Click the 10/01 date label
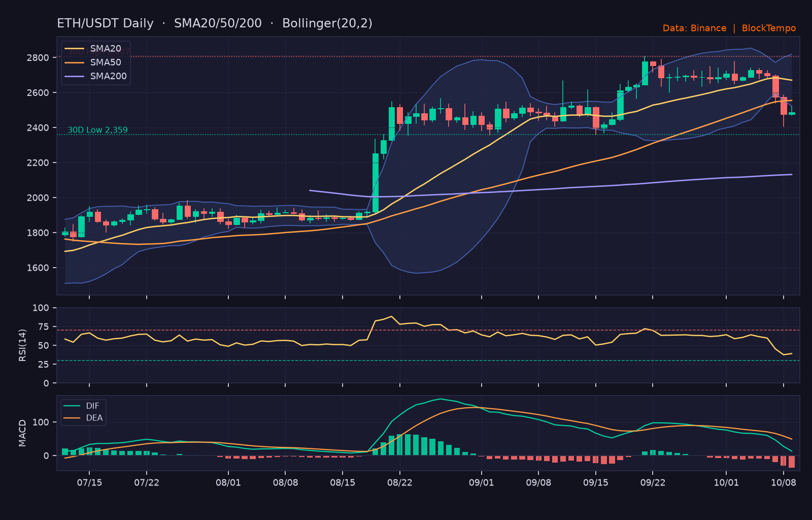Viewport: 812px width, 520px height. pyautogui.click(x=726, y=482)
